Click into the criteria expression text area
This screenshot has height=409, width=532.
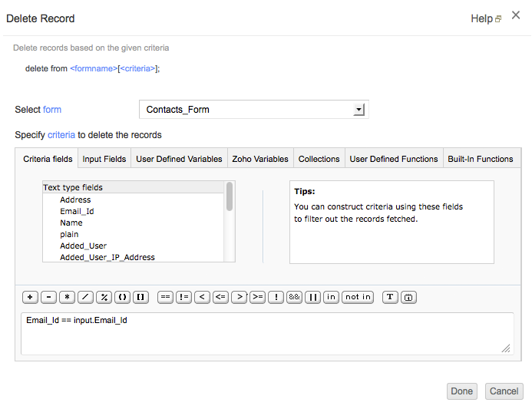click(x=266, y=334)
